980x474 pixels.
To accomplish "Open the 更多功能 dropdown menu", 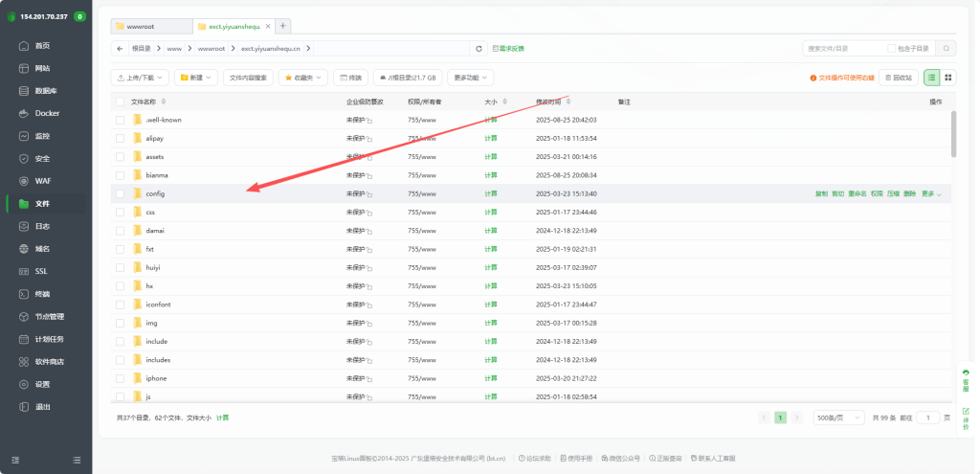I will [471, 78].
